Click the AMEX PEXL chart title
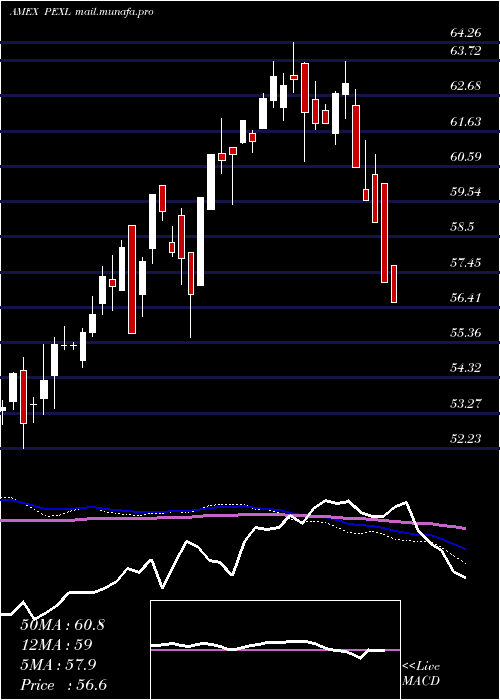Screen dimensions: 500x700 pos(40,12)
